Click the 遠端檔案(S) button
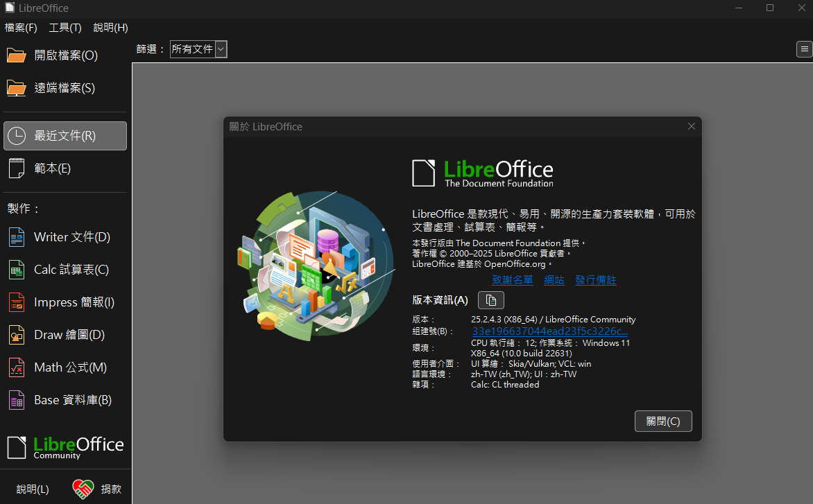 [65, 88]
